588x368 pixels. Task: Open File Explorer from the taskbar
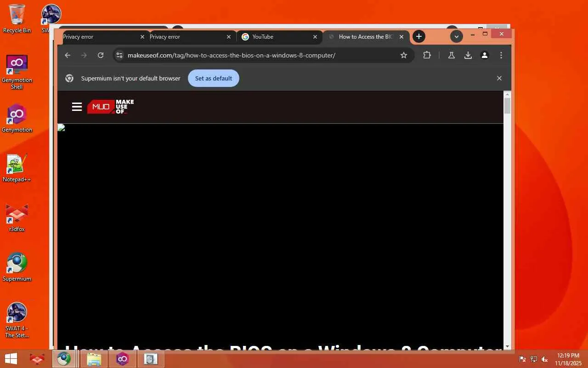click(94, 359)
